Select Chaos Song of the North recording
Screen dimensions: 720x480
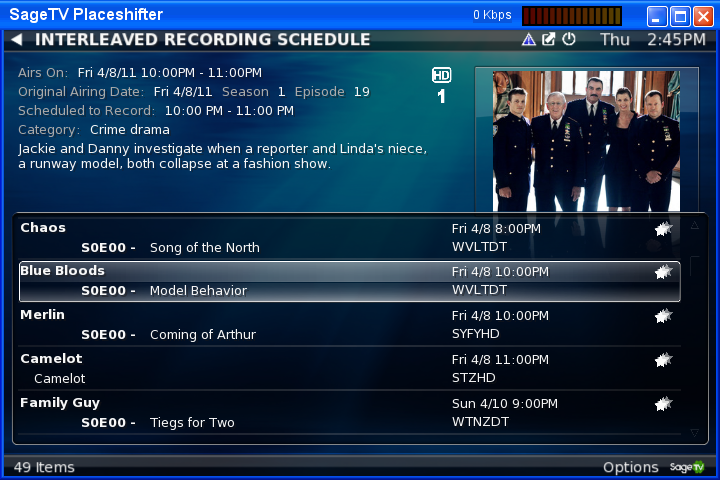pos(349,237)
